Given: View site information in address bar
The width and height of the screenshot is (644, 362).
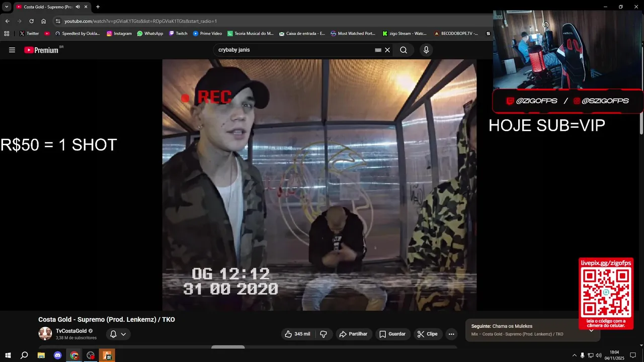Looking at the screenshot, I should 58,21.
